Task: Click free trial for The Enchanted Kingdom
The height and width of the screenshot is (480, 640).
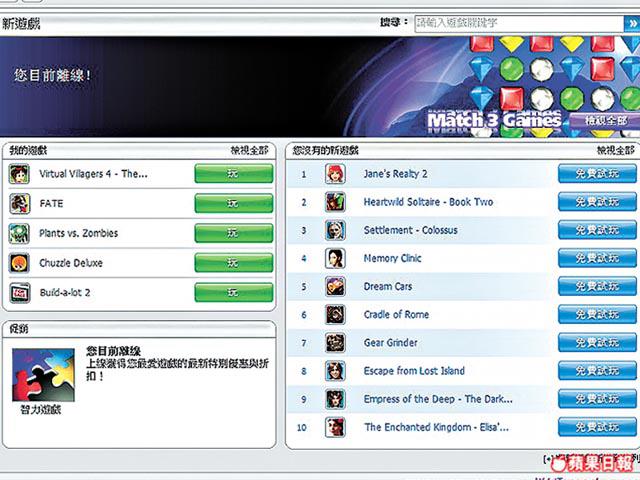Action: coord(597,427)
